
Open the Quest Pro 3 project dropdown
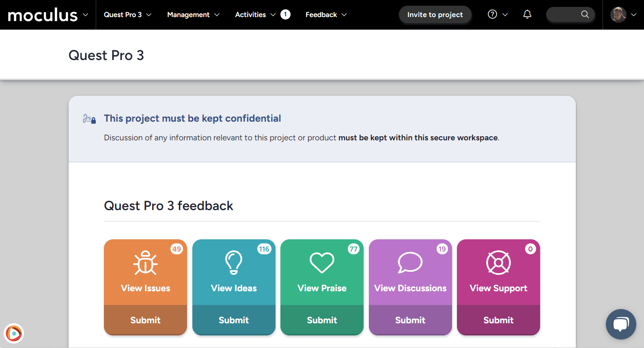click(x=127, y=15)
